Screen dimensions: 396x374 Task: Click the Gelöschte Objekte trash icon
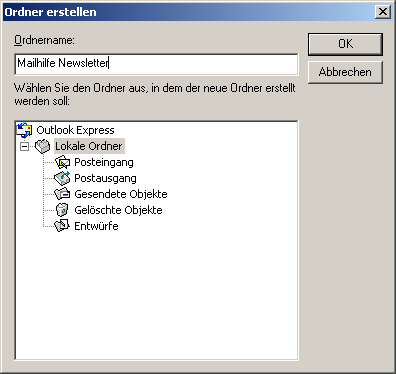(62, 210)
